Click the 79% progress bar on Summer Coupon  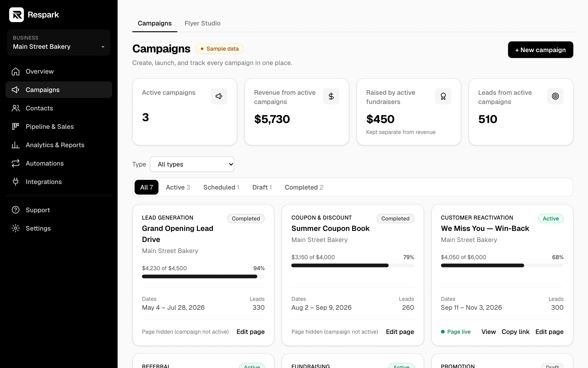point(353,266)
